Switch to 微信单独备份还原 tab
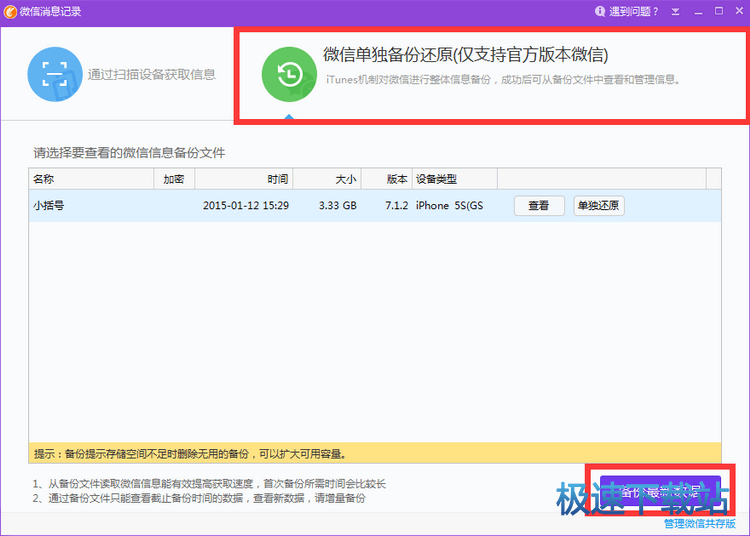750x536 pixels. click(465, 54)
